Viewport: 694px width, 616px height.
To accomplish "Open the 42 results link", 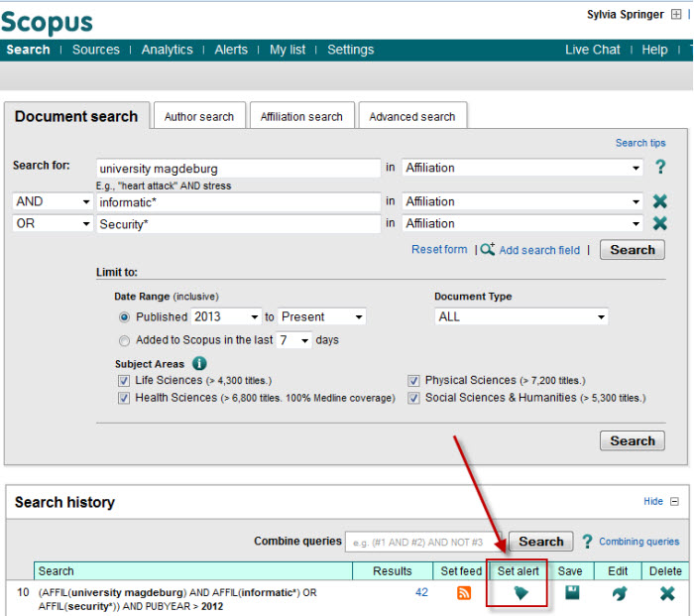I will tap(421, 592).
